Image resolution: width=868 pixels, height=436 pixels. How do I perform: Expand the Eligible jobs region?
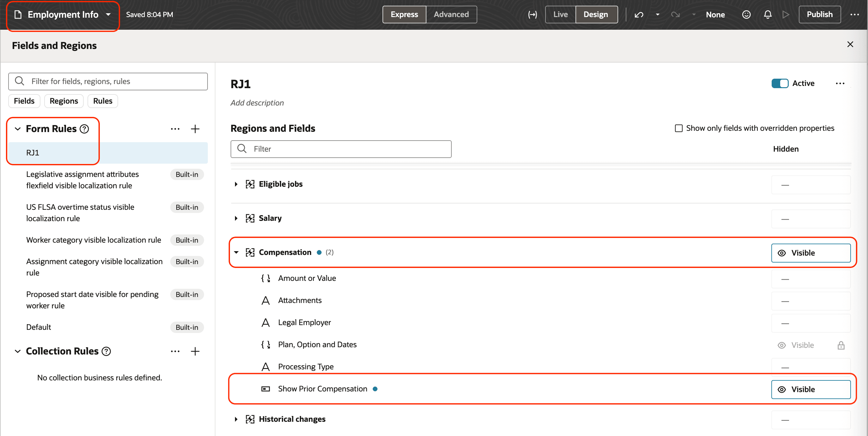(236, 184)
